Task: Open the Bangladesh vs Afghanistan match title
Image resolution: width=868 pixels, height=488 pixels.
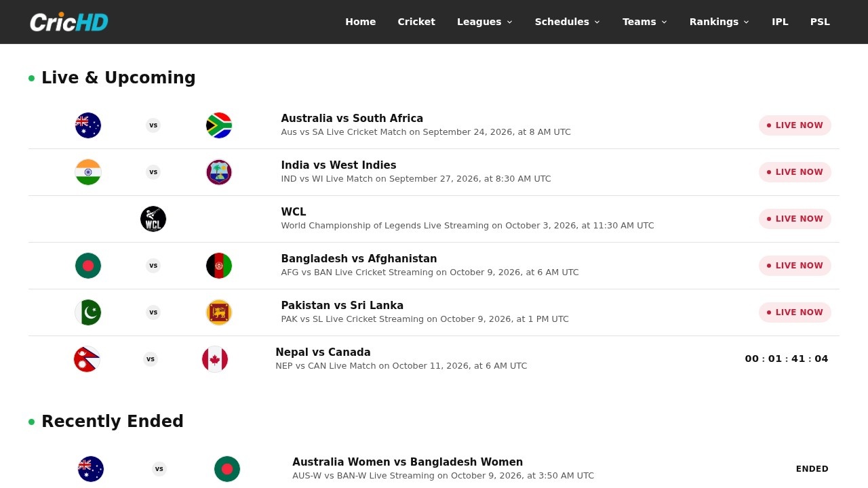Action: 359,259
